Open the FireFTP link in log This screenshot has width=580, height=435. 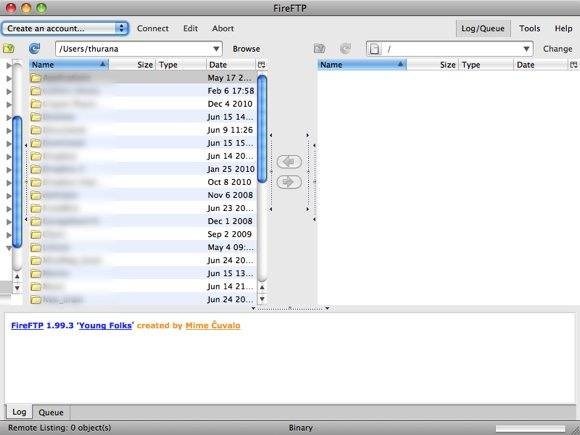click(x=27, y=326)
